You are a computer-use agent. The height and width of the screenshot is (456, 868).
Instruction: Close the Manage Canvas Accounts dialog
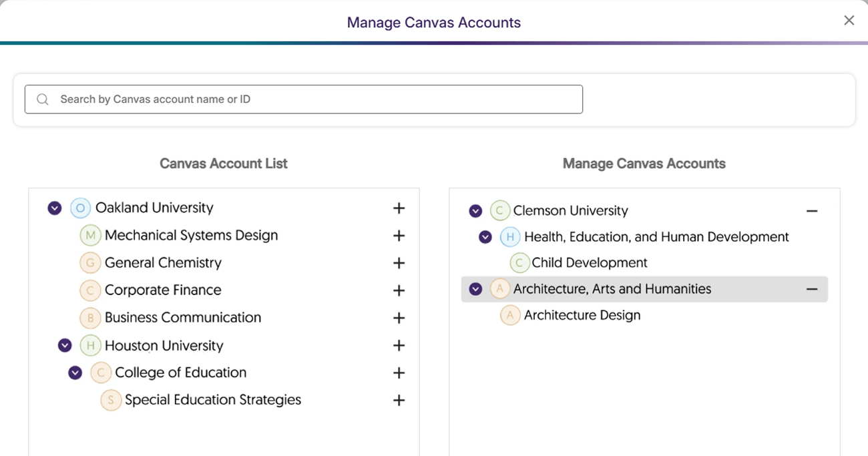pyautogui.click(x=849, y=21)
